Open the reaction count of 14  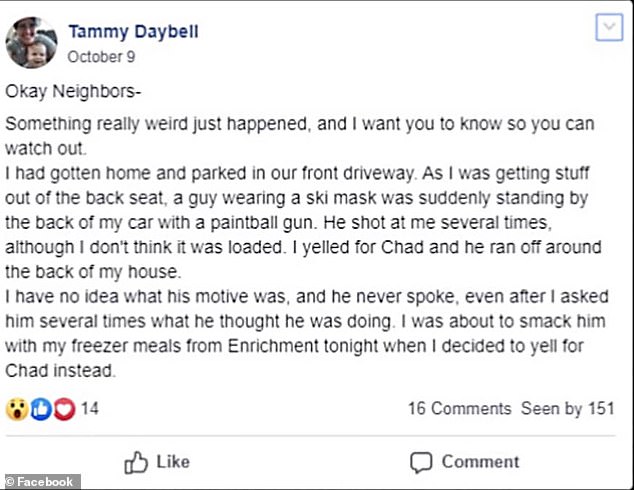[89, 409]
